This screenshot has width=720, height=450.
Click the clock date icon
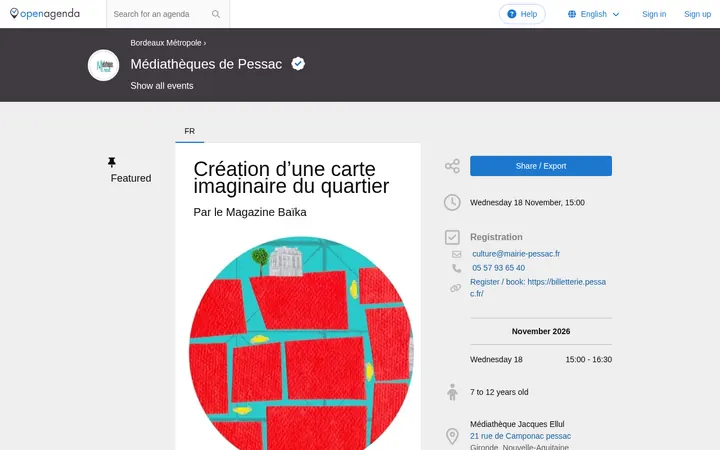point(452,202)
